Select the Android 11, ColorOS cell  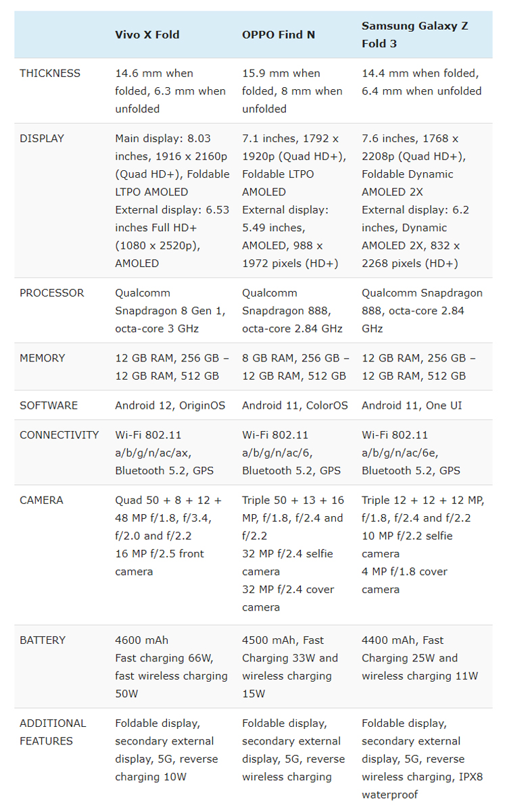click(x=295, y=405)
